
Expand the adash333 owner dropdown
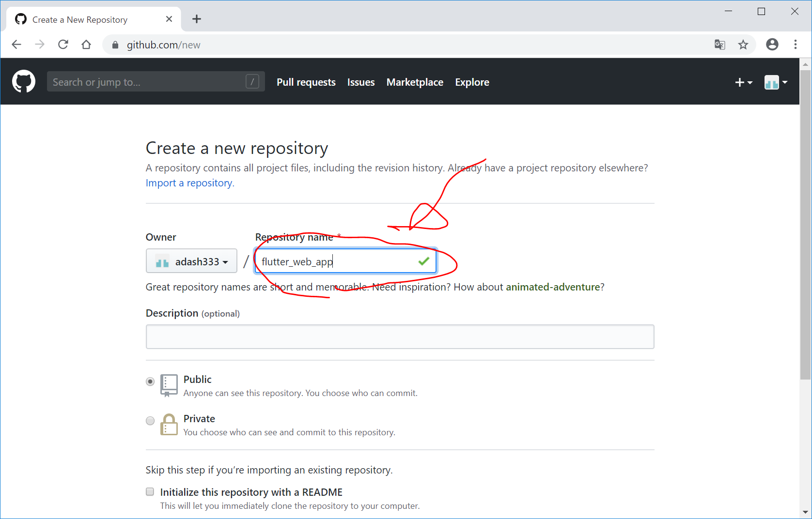[191, 261]
